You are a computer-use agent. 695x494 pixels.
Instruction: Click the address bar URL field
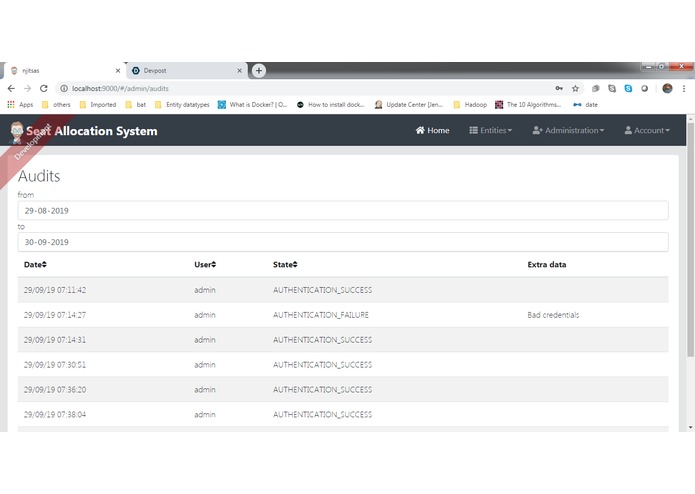(x=310, y=89)
